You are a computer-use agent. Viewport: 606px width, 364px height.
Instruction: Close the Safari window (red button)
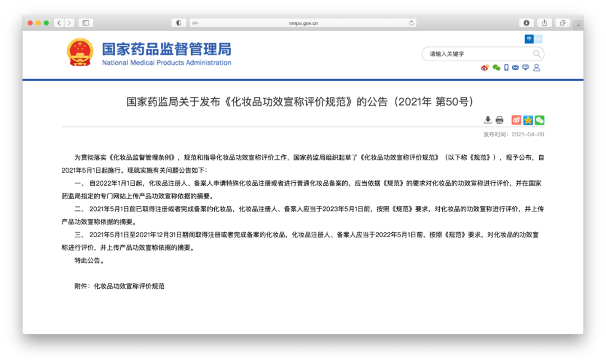click(x=30, y=23)
